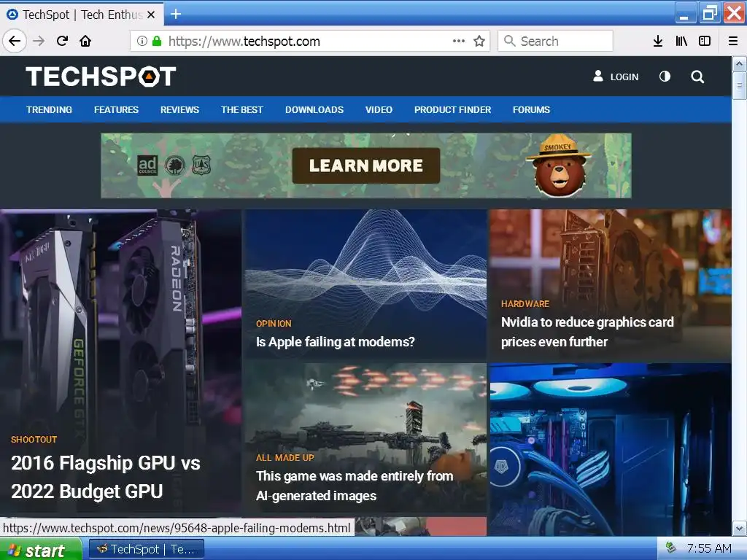
Task: Open the Firefox hamburger menu
Action: [733, 41]
